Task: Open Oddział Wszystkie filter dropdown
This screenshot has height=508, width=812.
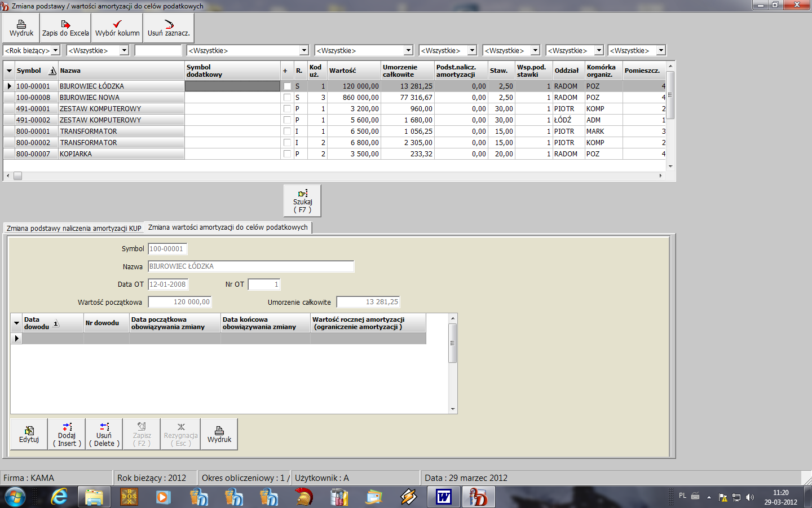Action: coord(599,51)
